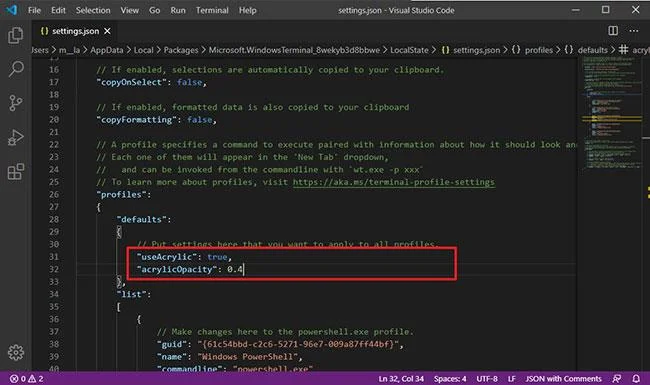Open the Run and Debug view

15,137
